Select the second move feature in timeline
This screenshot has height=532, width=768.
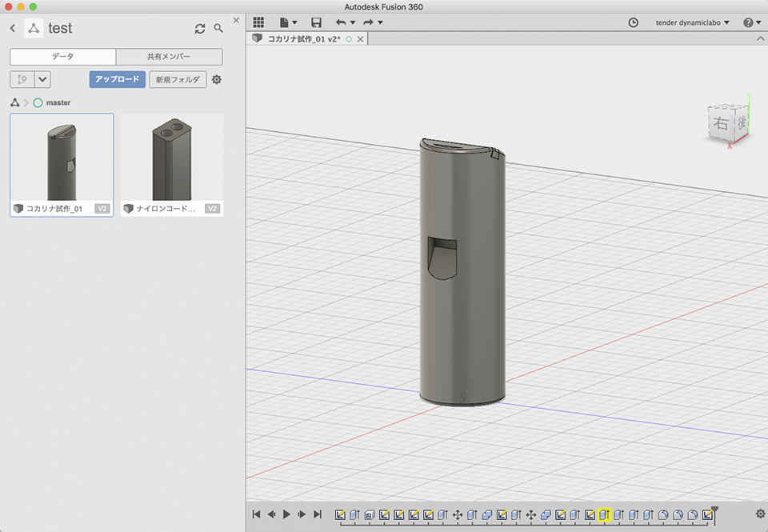click(531, 514)
